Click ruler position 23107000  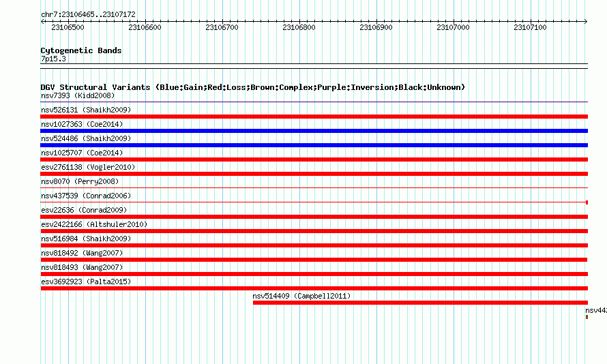(x=453, y=27)
